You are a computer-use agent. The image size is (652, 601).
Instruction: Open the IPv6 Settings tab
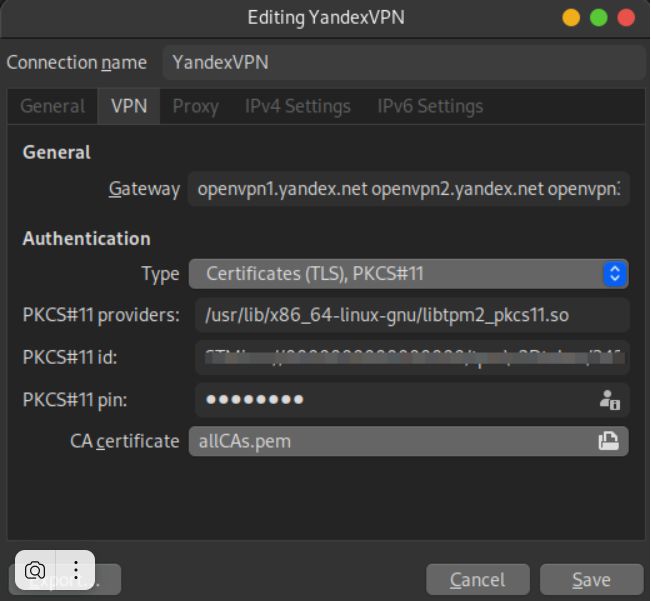(x=430, y=106)
